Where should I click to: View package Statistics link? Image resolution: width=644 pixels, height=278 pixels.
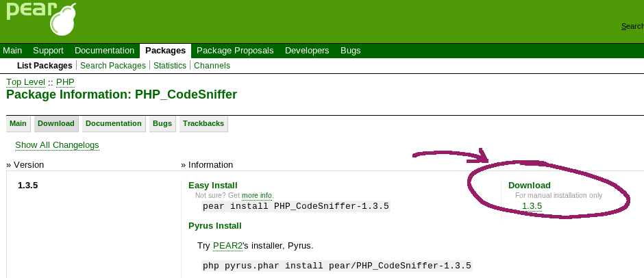(170, 66)
